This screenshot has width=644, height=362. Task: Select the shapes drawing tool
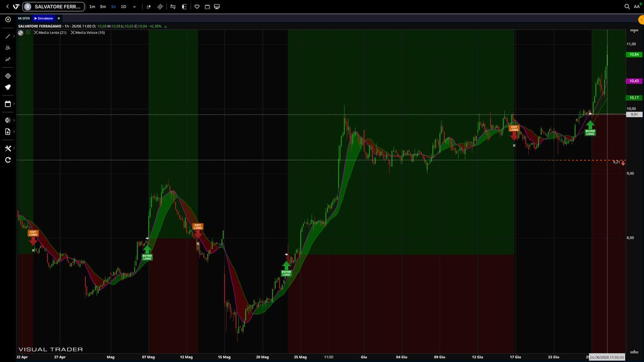[x=8, y=48]
